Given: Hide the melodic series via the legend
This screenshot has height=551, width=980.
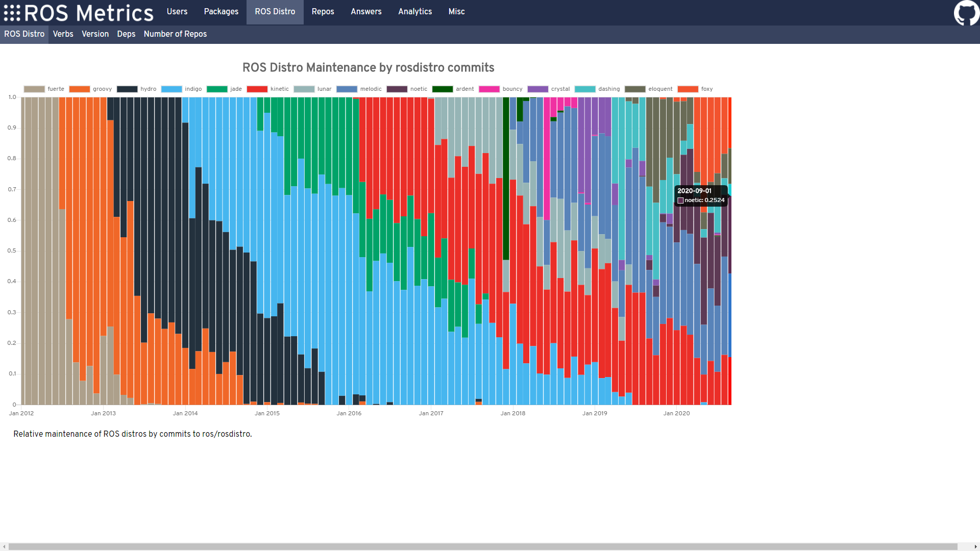Looking at the screenshot, I should pos(371,89).
